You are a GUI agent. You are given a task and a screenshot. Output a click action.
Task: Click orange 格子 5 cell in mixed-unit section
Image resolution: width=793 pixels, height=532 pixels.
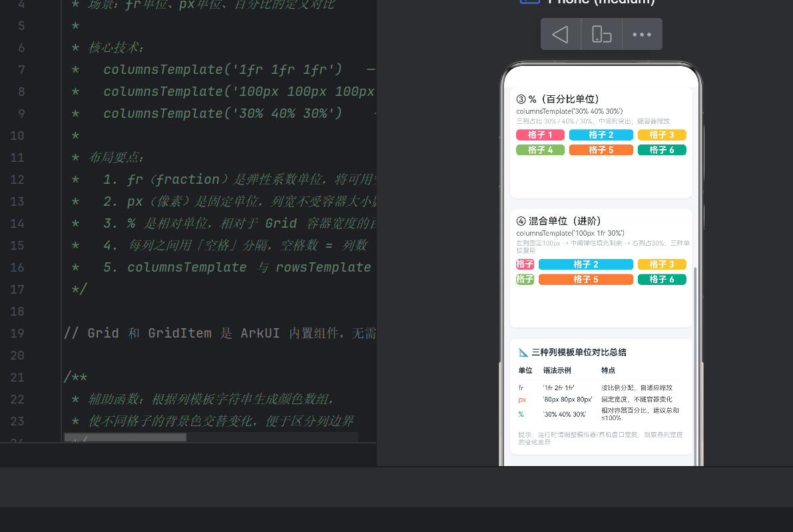coord(586,280)
